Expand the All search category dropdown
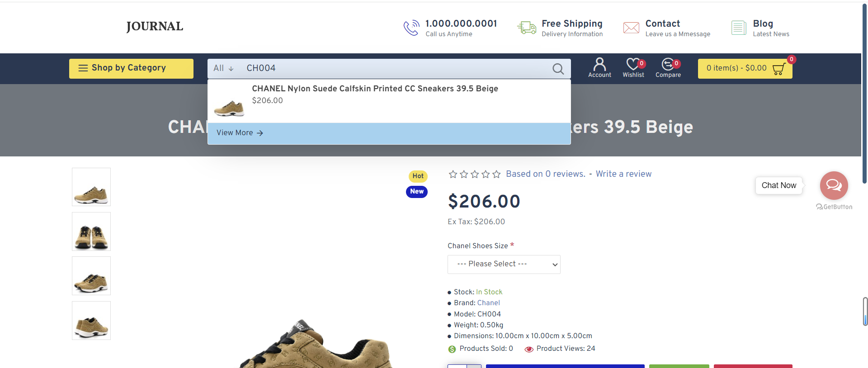 [x=224, y=68]
